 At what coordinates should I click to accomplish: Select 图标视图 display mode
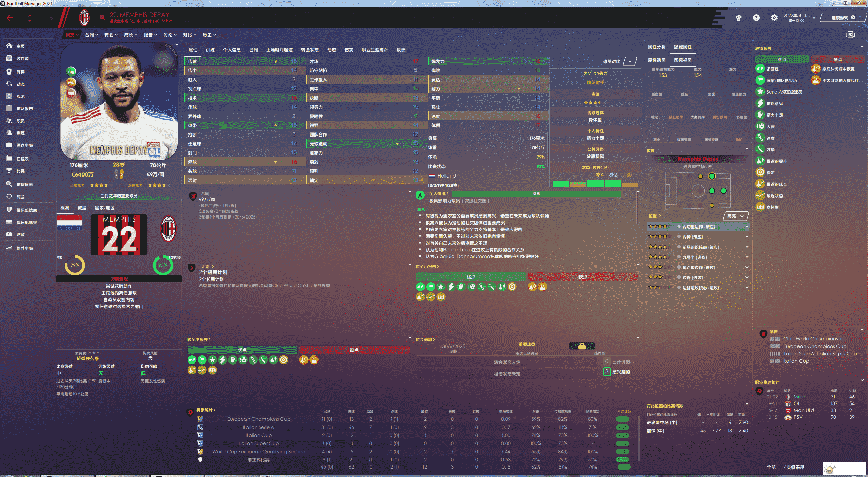click(x=683, y=60)
